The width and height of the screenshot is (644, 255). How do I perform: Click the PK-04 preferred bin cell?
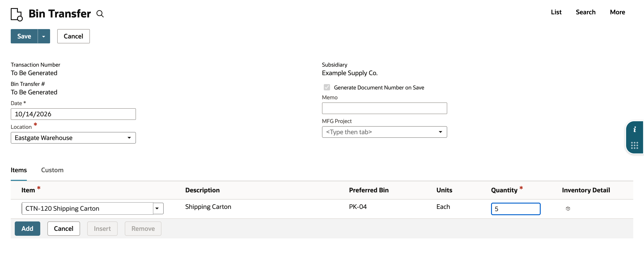358,207
